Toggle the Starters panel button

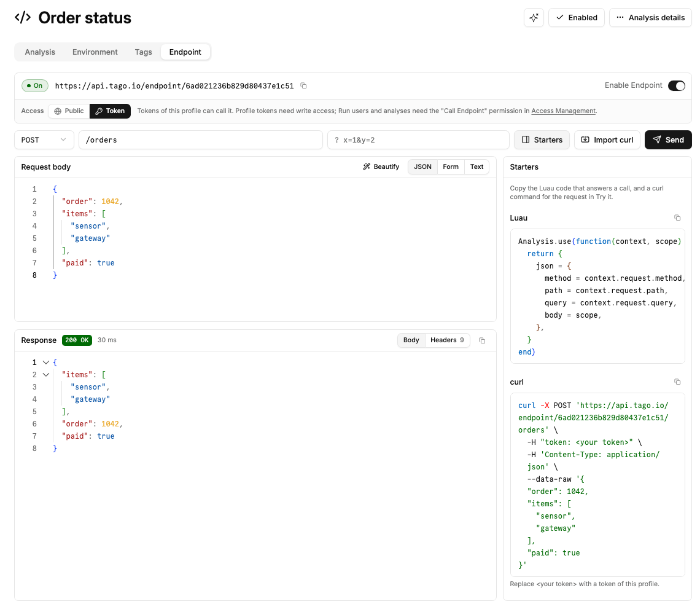[x=542, y=140]
